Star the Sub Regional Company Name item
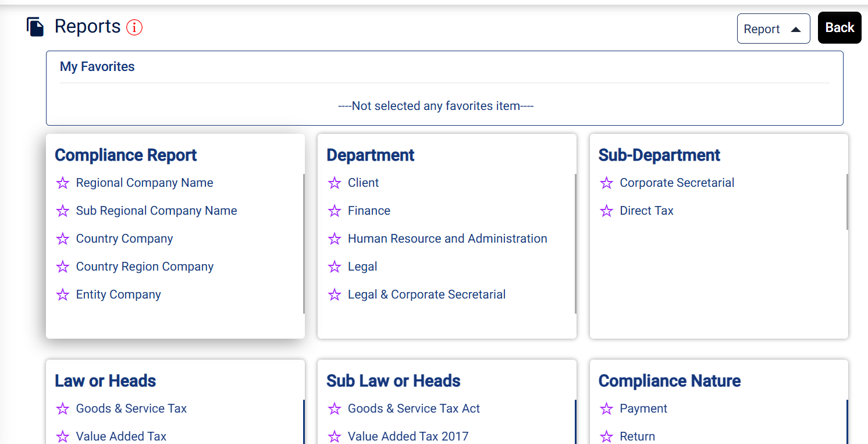 tap(63, 211)
